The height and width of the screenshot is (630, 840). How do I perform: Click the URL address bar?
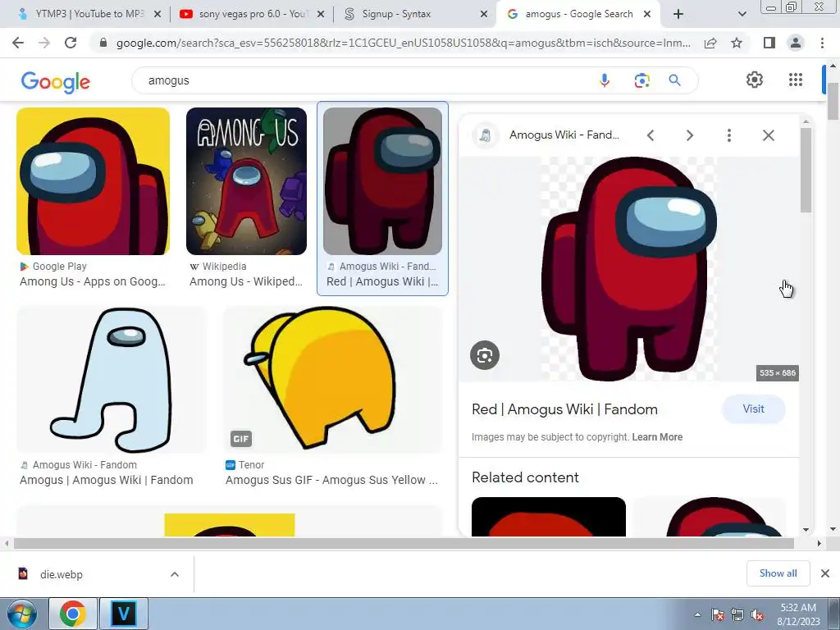pyautogui.click(x=403, y=43)
